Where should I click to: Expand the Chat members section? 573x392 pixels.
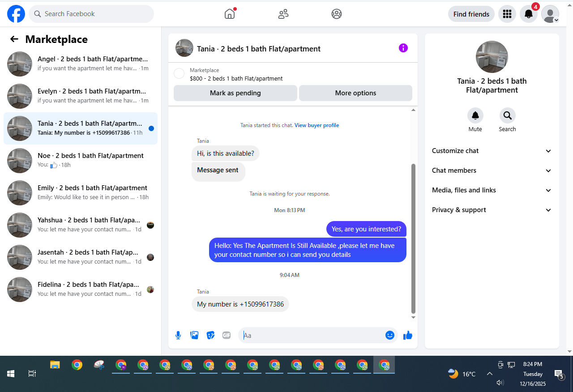click(492, 170)
